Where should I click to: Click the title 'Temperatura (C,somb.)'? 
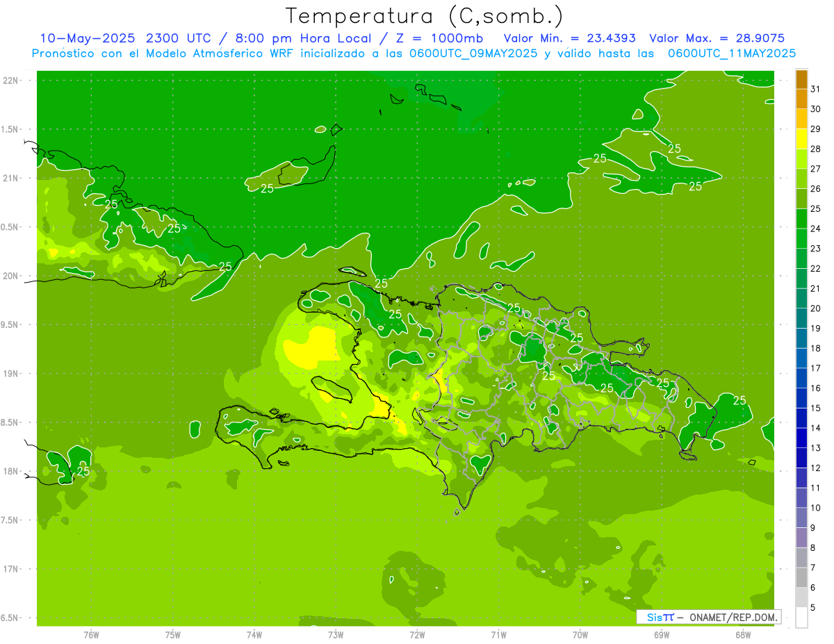(x=424, y=17)
